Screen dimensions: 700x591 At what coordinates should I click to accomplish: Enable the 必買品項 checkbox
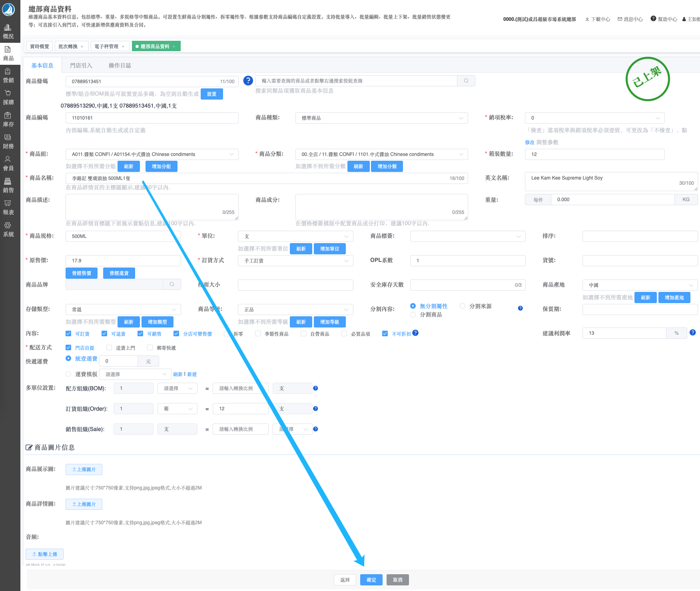click(x=344, y=333)
